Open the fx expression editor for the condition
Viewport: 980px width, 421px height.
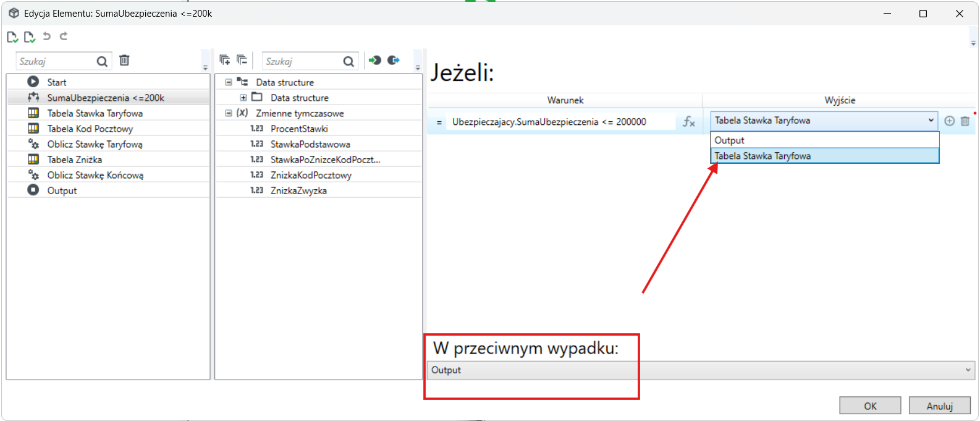(x=689, y=122)
